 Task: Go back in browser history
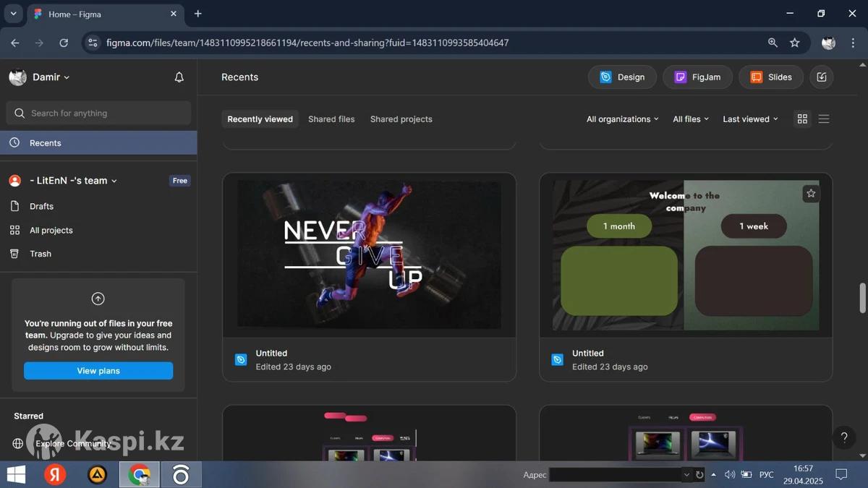pyautogui.click(x=15, y=43)
